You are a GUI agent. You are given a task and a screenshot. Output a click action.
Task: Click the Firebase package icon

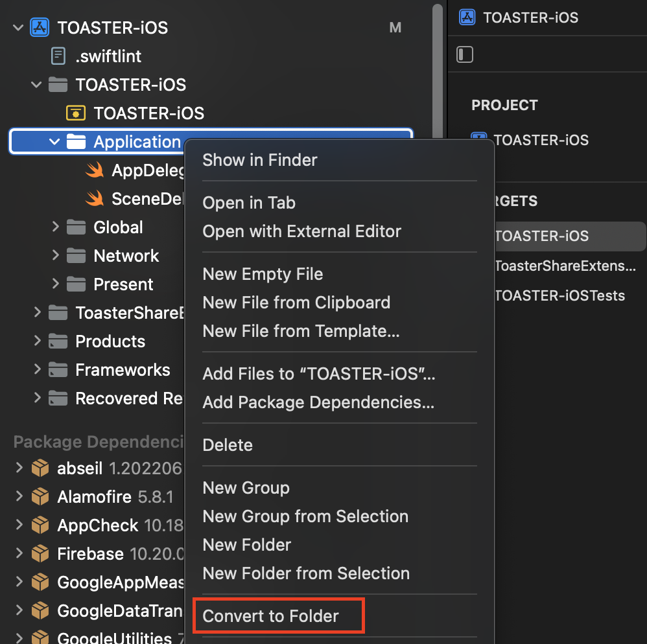[40, 553]
